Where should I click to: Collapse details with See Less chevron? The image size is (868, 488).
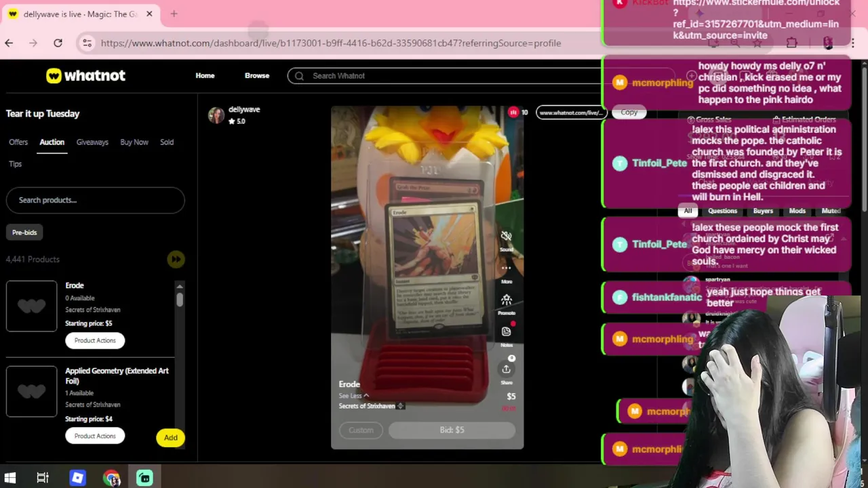pyautogui.click(x=366, y=396)
